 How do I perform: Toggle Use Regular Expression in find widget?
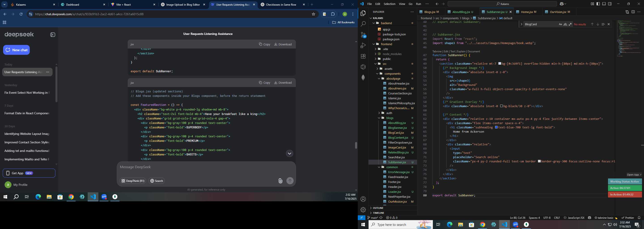click(570, 24)
